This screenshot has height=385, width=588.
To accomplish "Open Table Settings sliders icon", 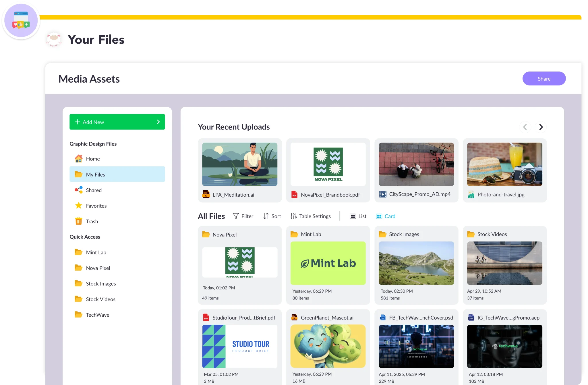I will pyautogui.click(x=293, y=216).
